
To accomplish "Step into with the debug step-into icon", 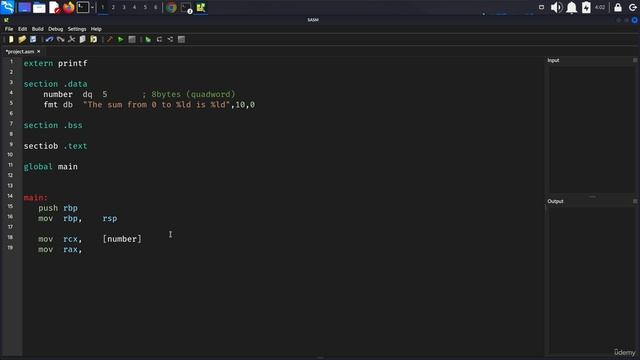I will [170, 39].
